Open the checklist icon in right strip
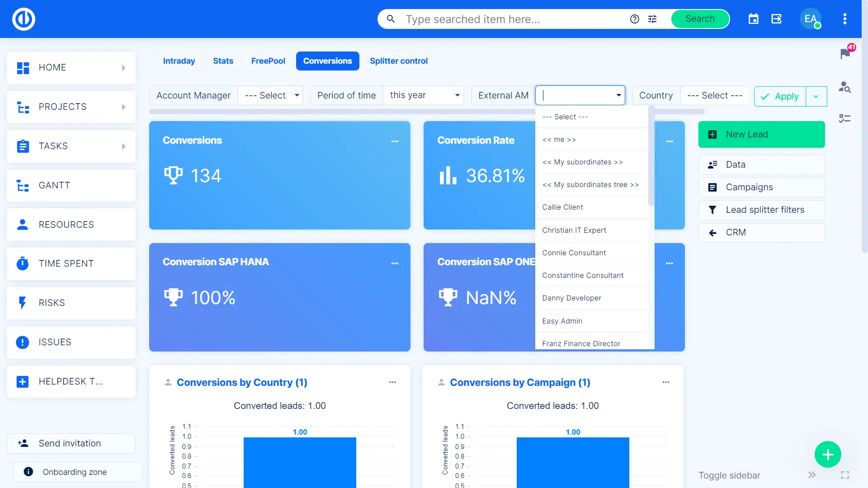Screen dimensions: 868x488 pyautogui.click(x=844, y=118)
